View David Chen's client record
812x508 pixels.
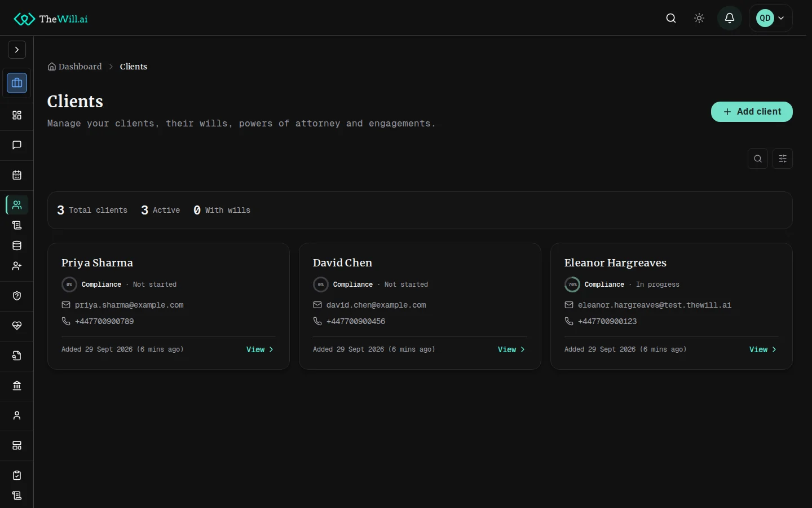[x=511, y=349]
